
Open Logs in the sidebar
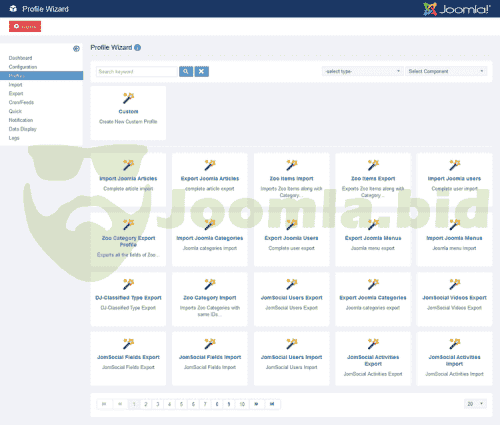pyautogui.click(x=14, y=138)
